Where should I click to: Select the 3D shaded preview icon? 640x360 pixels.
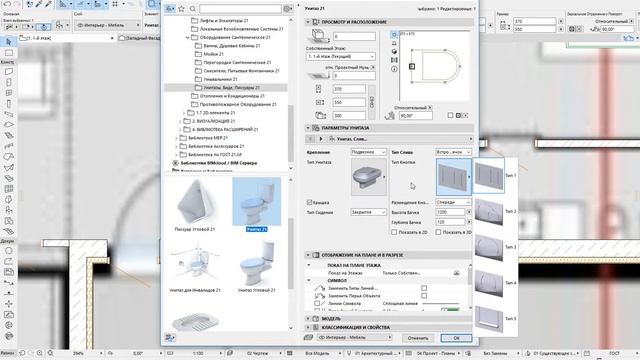[394, 52]
